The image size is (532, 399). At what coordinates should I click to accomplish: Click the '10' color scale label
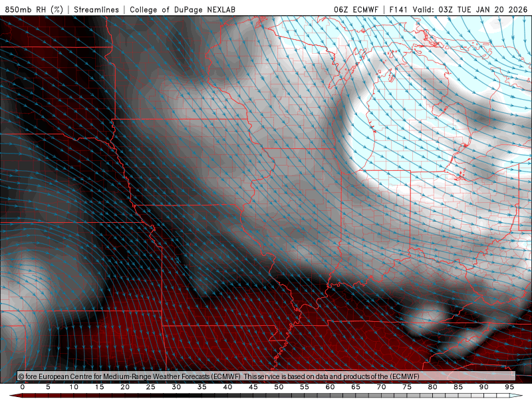[x=74, y=387]
